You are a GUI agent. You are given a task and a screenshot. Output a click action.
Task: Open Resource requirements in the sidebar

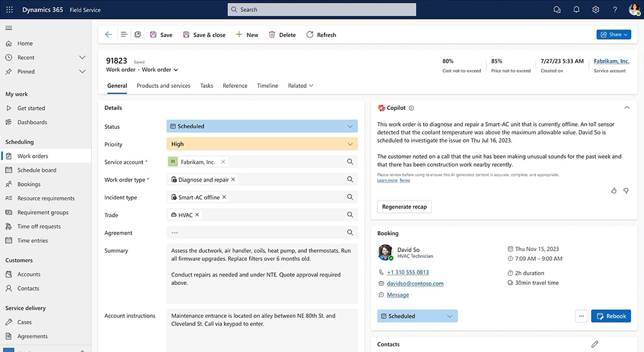click(x=45, y=198)
